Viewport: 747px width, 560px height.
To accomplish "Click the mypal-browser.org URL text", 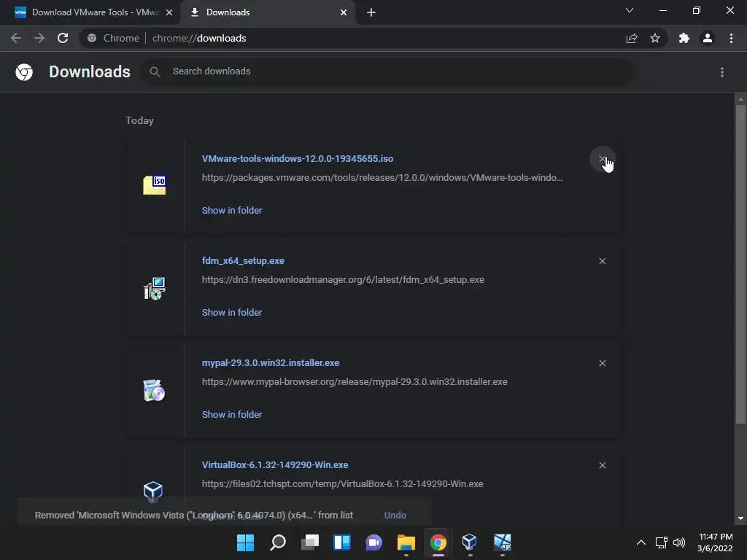I will [355, 382].
